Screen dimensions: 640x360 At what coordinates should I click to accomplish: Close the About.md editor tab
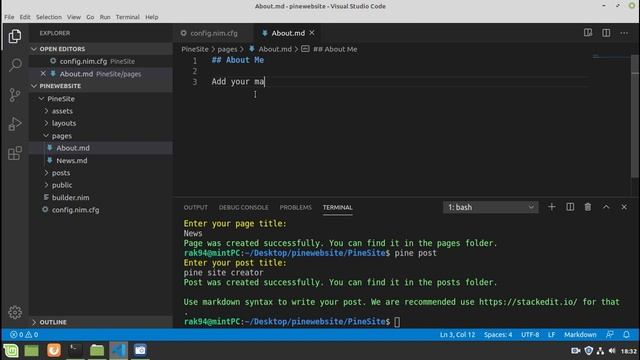pyautogui.click(x=312, y=33)
